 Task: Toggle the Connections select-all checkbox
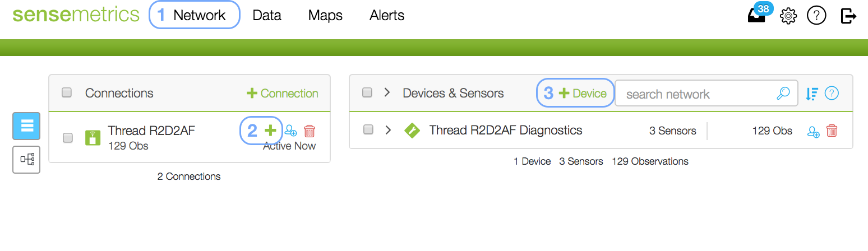point(66,92)
